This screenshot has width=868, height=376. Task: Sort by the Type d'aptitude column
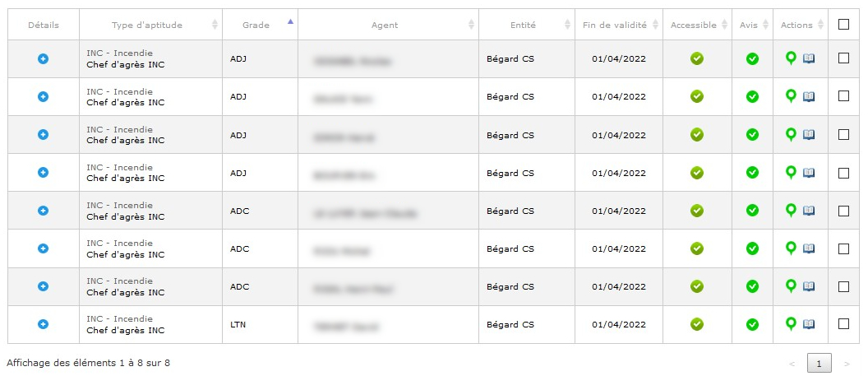coord(150,25)
